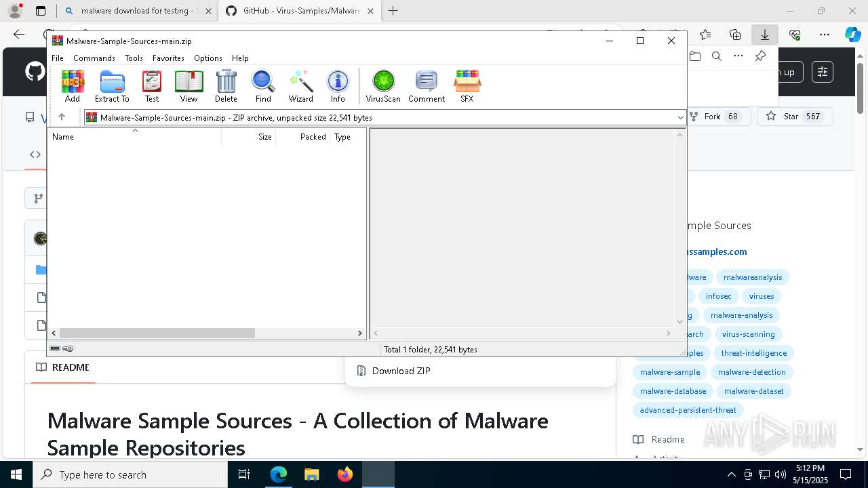This screenshot has width=868, height=488.
Task: Open Edge settings and more menu
Action: [x=825, y=35]
